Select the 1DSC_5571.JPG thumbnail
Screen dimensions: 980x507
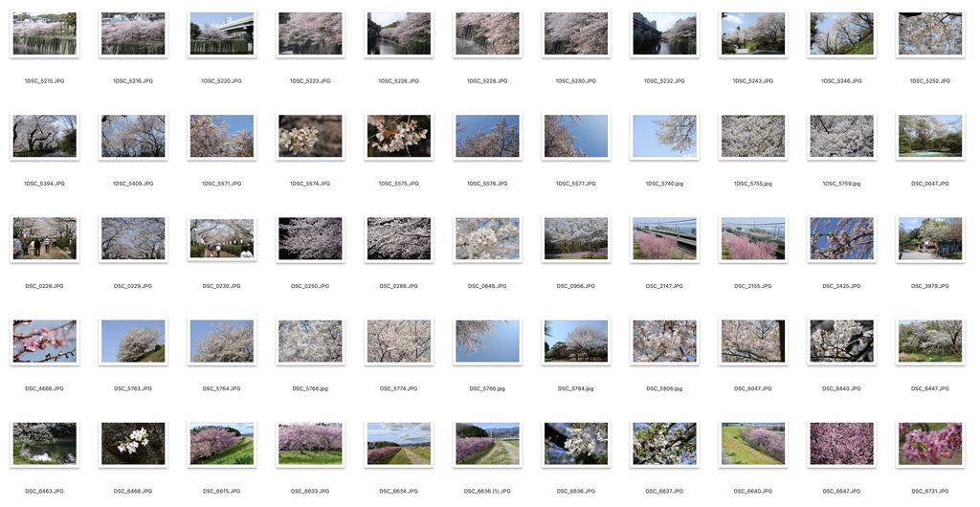coord(222,136)
